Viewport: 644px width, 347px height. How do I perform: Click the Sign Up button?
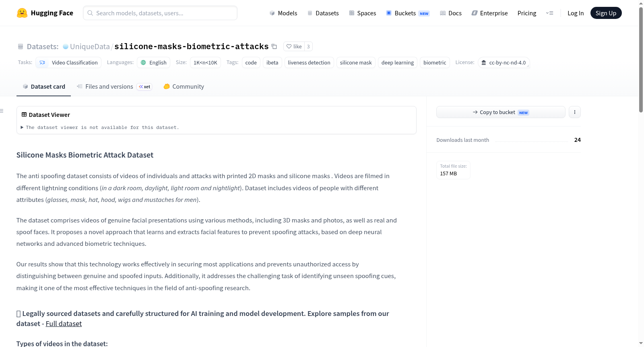606,13
